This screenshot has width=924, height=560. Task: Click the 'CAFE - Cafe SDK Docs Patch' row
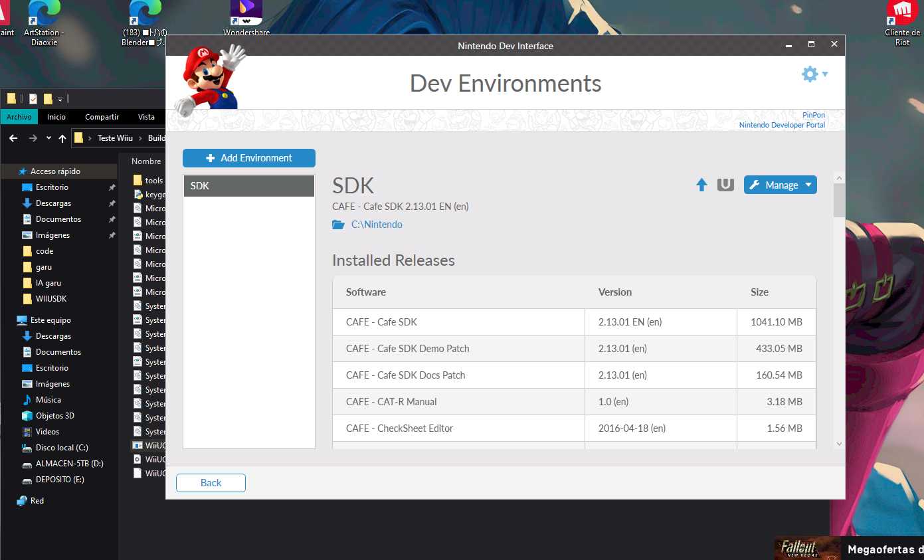point(574,375)
